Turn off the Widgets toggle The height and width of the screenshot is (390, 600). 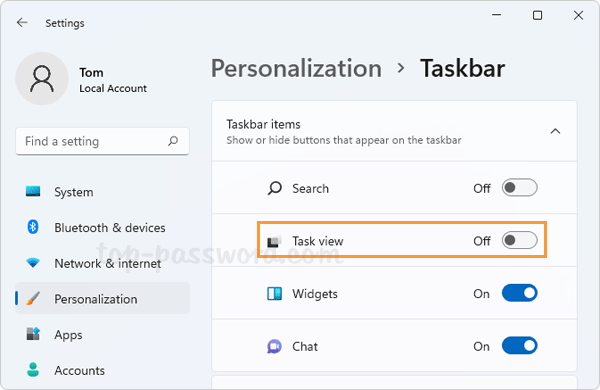(x=520, y=293)
